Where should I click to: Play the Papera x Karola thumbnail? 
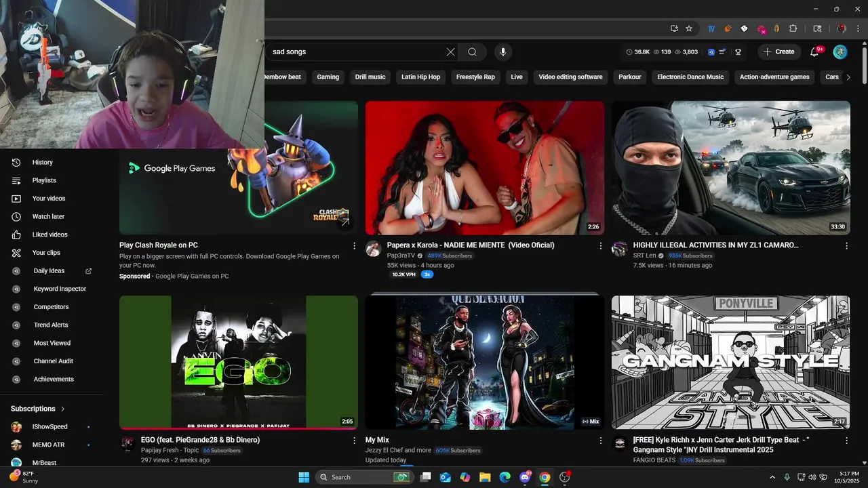click(x=485, y=168)
